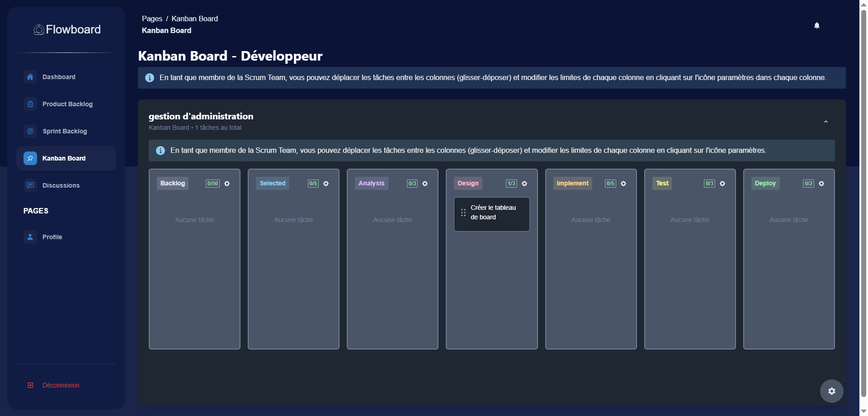
Task: Click the notification bell icon
Action: (817, 25)
